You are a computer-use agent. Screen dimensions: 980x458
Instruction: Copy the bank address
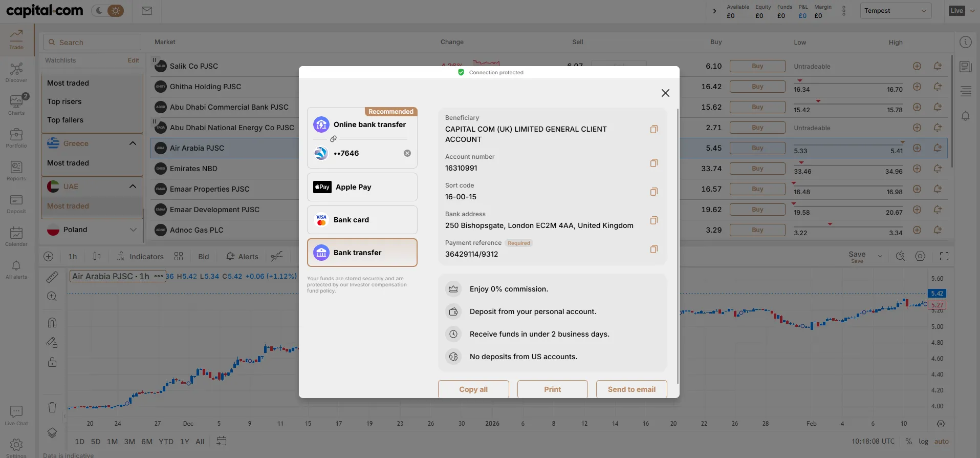coord(654,220)
